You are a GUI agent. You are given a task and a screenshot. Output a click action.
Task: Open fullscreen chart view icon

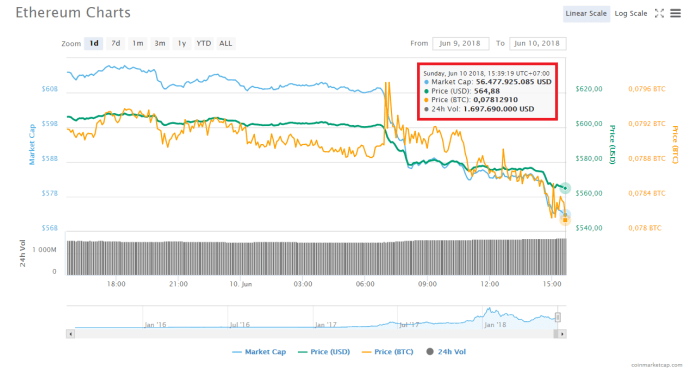(660, 13)
